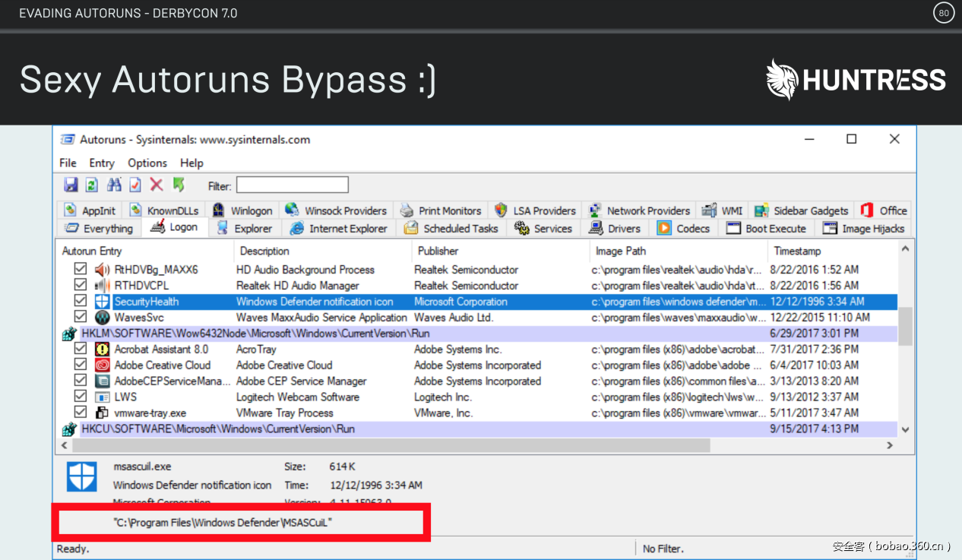Click the Windows Defender shield icon in details pane

pos(82,476)
